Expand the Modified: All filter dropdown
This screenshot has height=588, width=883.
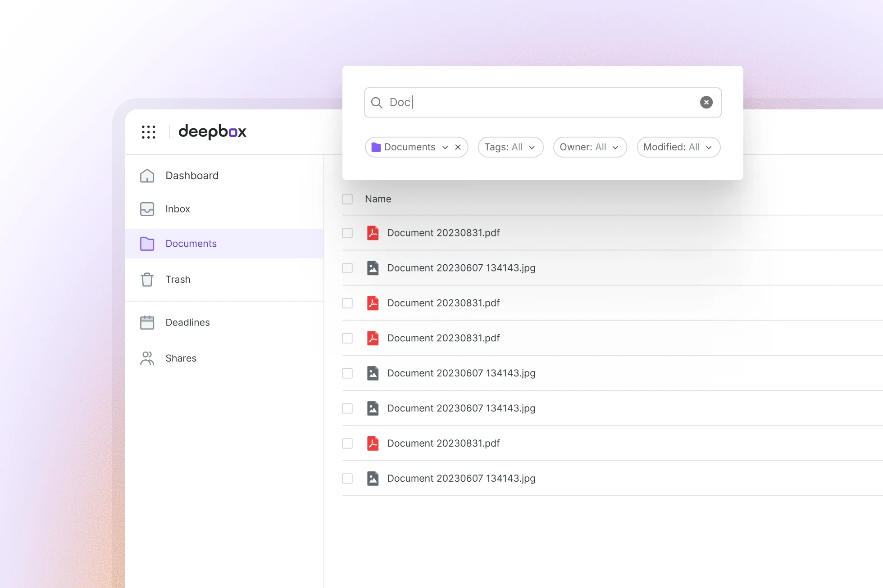coord(678,147)
